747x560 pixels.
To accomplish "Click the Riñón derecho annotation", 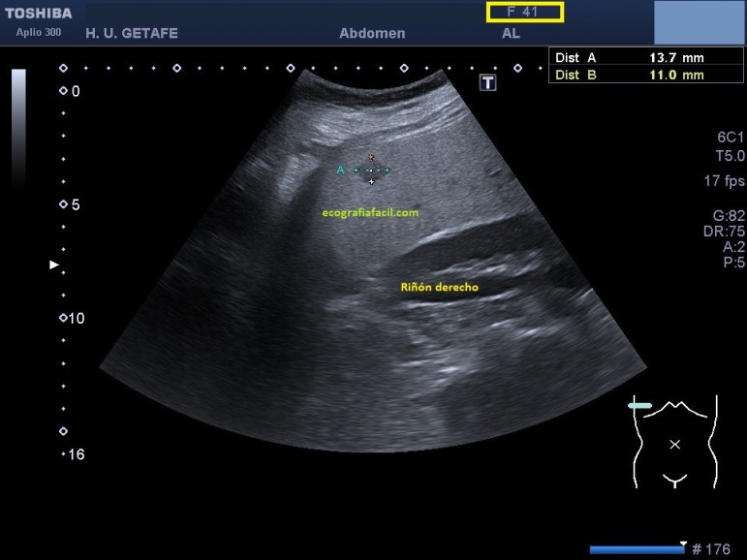I will 439,287.
